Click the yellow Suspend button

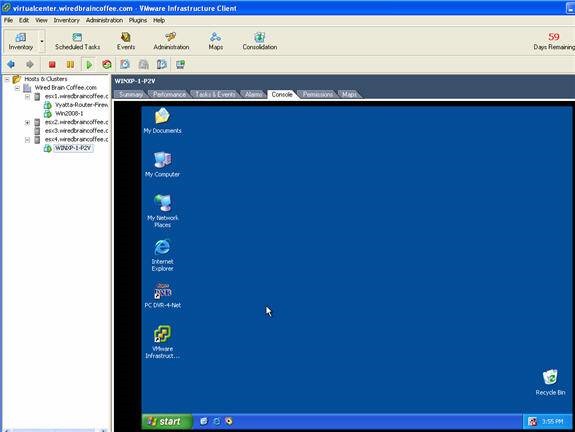click(x=70, y=65)
